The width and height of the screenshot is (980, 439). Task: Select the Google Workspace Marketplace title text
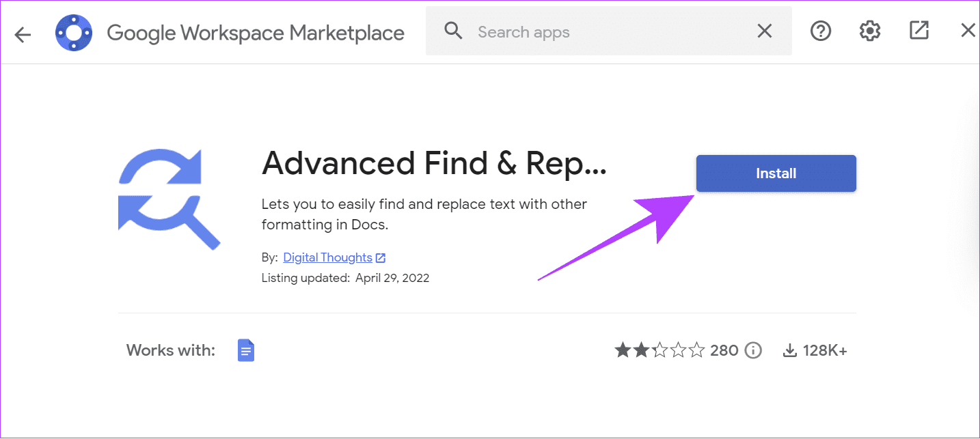pyautogui.click(x=256, y=33)
